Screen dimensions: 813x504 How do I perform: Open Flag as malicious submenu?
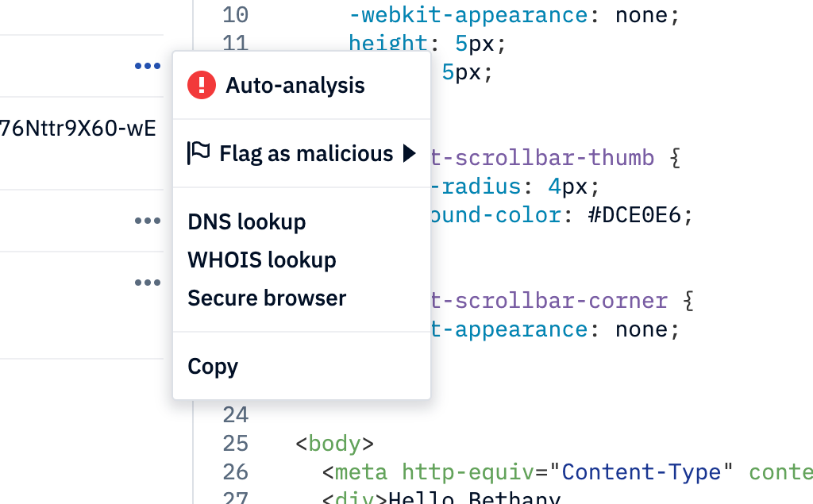click(x=301, y=153)
